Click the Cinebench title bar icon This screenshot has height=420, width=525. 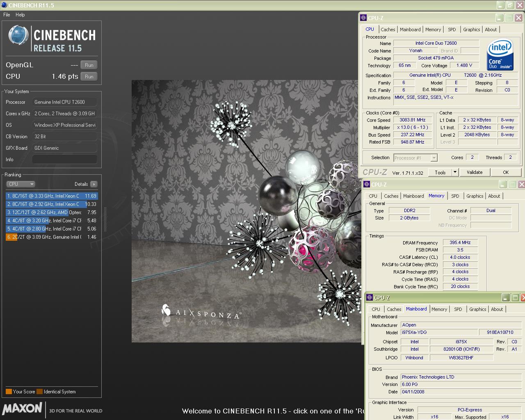pos(4,5)
